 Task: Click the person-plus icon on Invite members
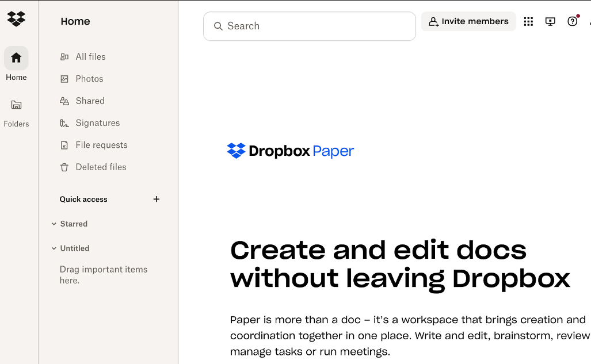tap(433, 22)
